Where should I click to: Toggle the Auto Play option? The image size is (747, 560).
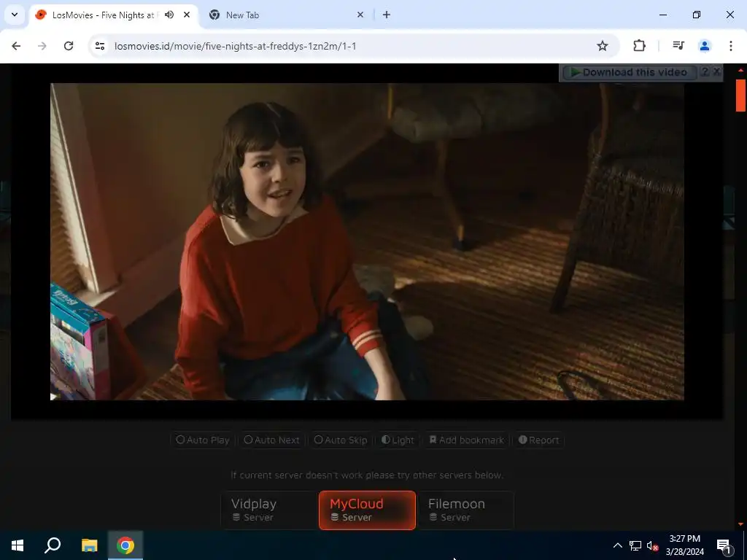[x=203, y=440]
